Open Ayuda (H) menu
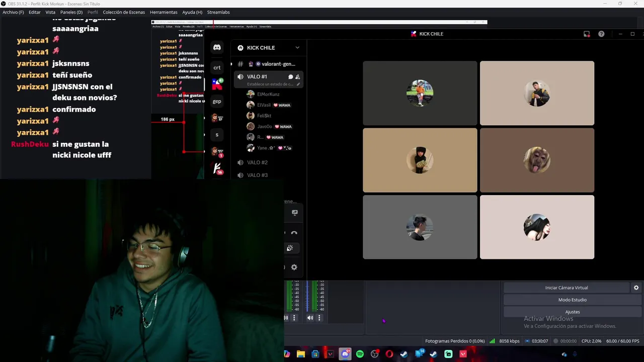The width and height of the screenshot is (644, 362). click(x=192, y=12)
